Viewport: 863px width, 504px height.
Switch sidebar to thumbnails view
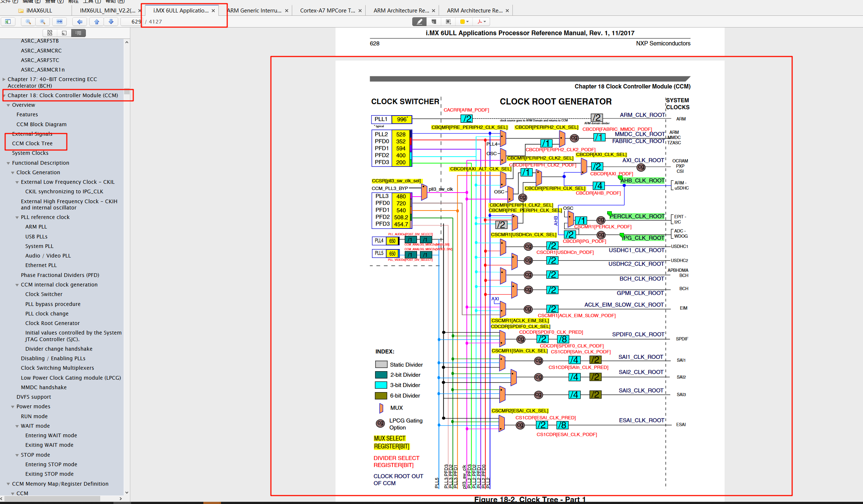pos(50,33)
